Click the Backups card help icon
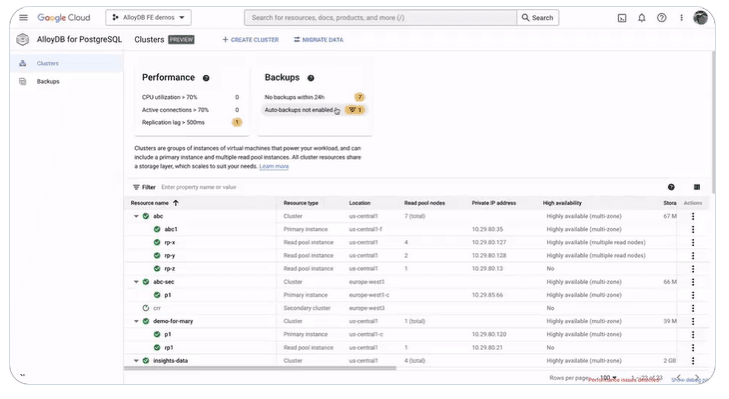 point(311,78)
